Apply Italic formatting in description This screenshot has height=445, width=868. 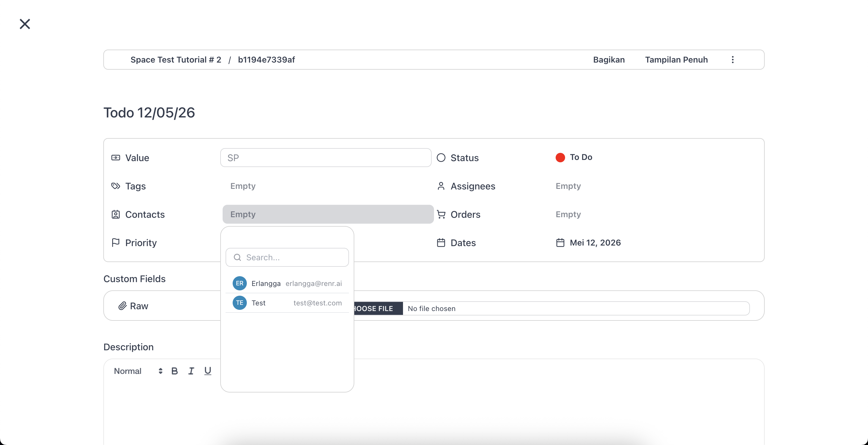pyautogui.click(x=191, y=371)
